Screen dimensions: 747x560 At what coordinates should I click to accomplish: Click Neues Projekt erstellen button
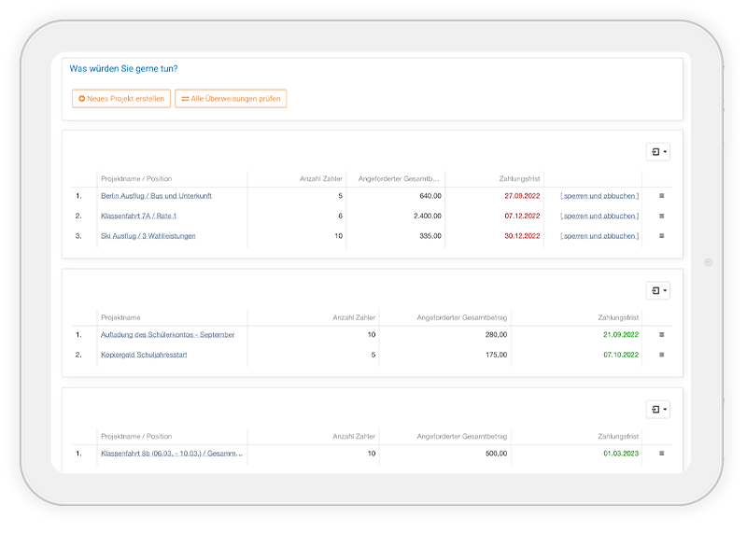pyautogui.click(x=121, y=99)
